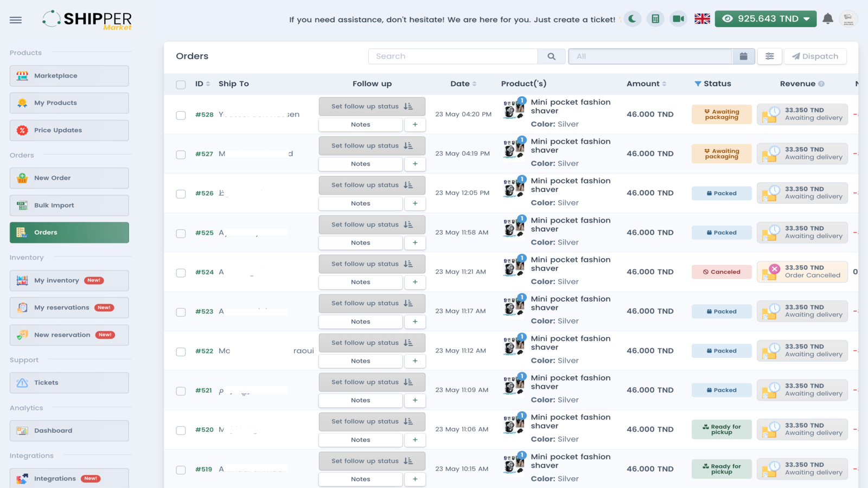Select checkbox for order #527

click(x=181, y=155)
